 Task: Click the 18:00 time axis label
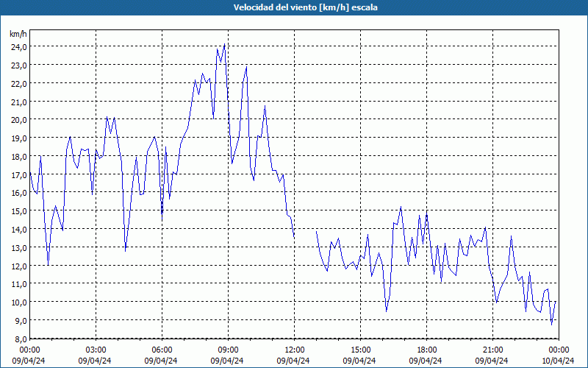pos(427,350)
